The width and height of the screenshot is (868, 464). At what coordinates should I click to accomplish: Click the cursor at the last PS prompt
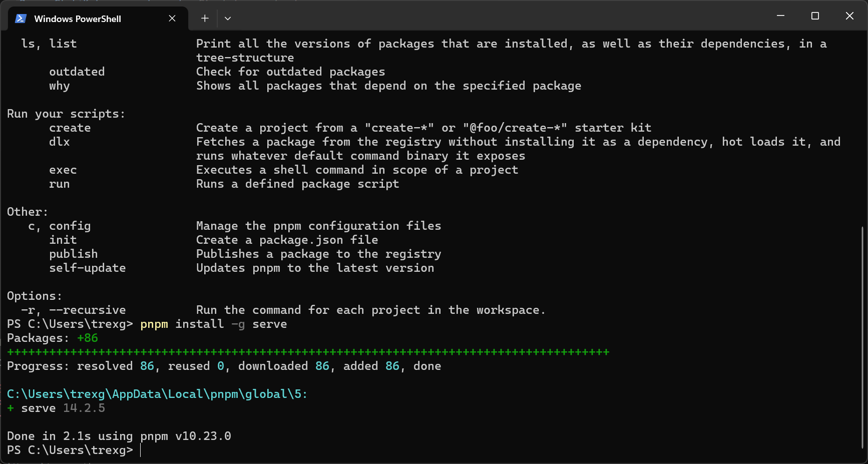141,450
